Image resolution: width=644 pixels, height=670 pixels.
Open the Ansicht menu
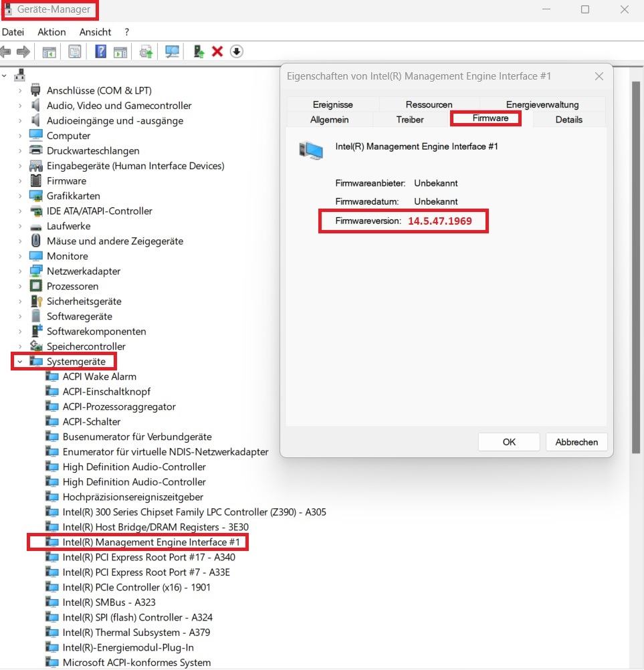(x=96, y=32)
